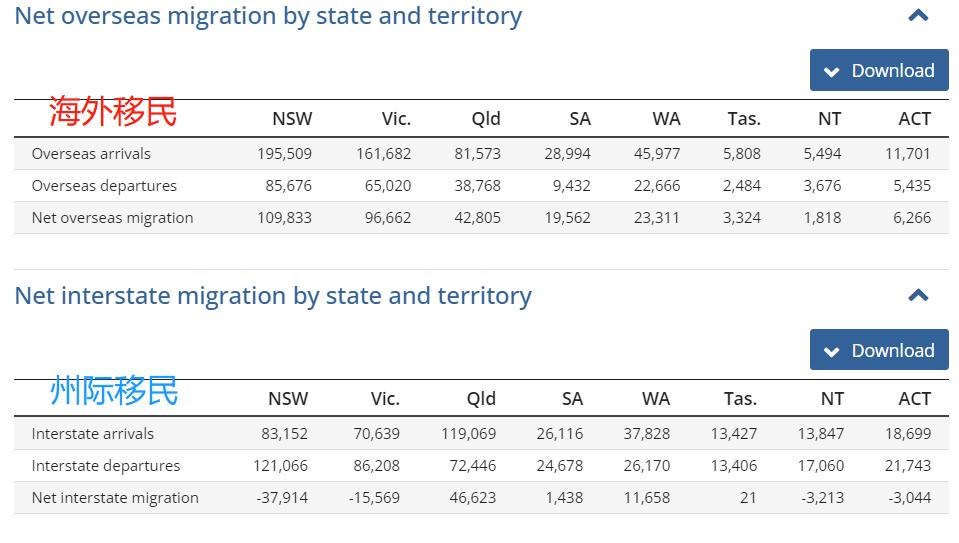
Task: Click the blue 州际移民 annotation label
Action: pyautogui.click(x=114, y=390)
